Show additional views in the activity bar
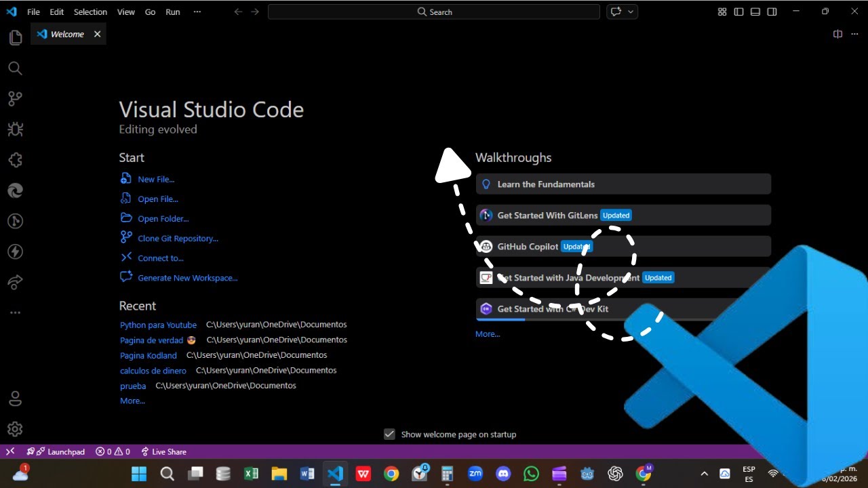This screenshot has height=488, width=868. (x=15, y=312)
